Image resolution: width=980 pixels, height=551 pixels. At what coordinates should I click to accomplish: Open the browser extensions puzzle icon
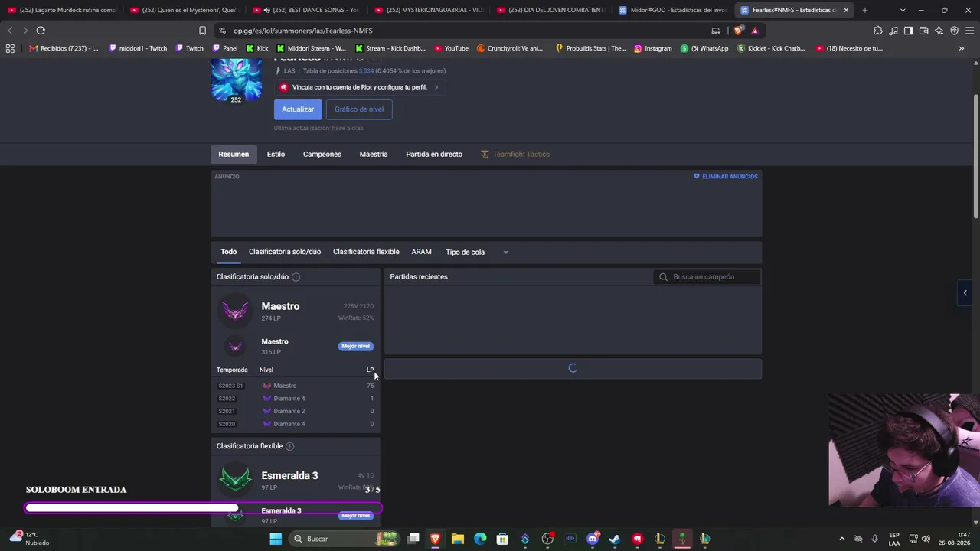pos(877,31)
